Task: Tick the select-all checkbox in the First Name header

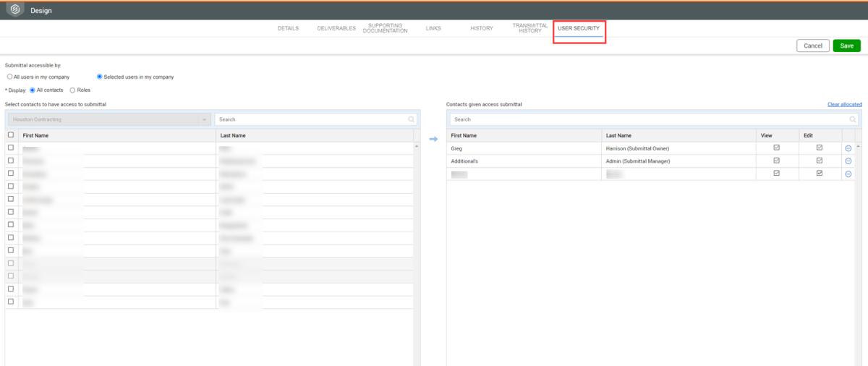Action: [x=11, y=135]
